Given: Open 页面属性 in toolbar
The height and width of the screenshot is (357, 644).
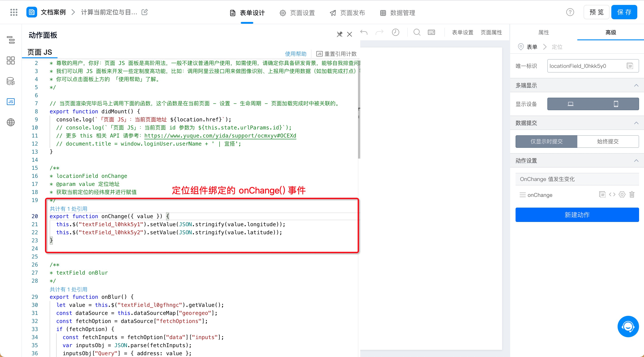Looking at the screenshot, I should pos(491,32).
